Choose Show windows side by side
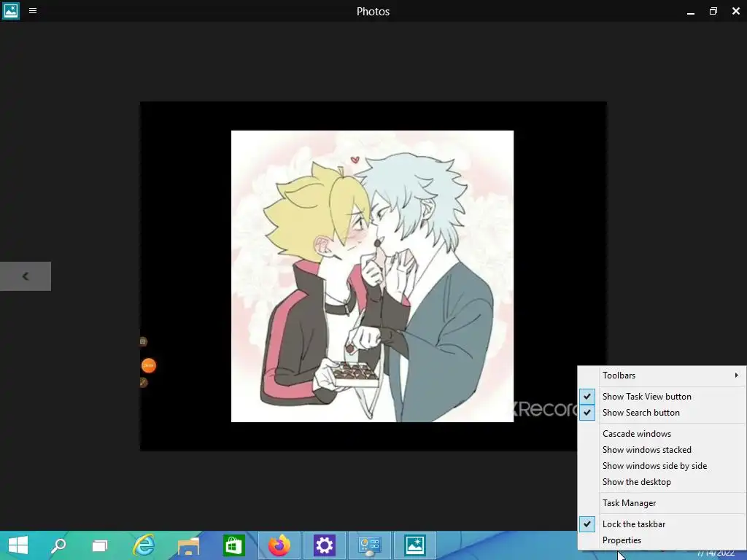Viewport: 747px width, 560px height. pyautogui.click(x=662, y=466)
